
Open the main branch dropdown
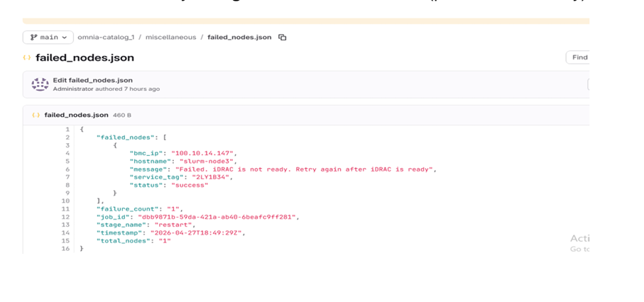(48, 38)
